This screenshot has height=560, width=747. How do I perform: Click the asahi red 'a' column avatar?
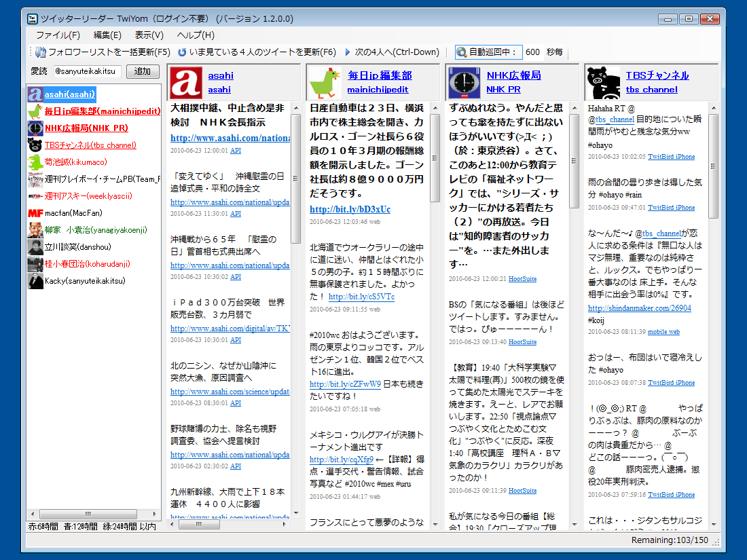186,83
